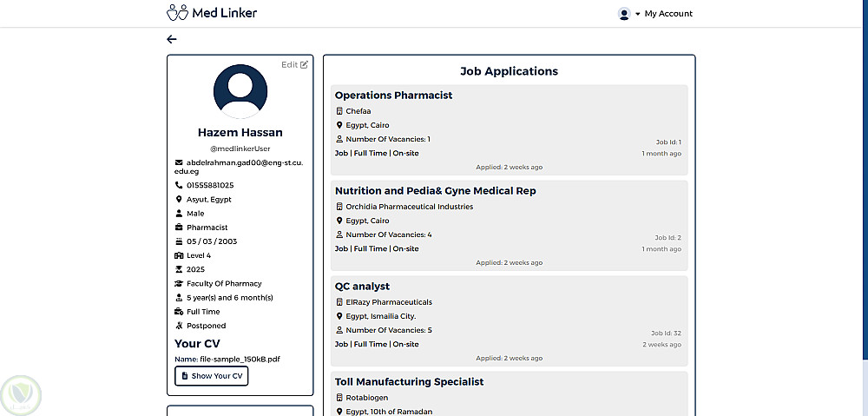Click the Med Linker logo icon
This screenshot has height=416, width=868.
coord(177,13)
